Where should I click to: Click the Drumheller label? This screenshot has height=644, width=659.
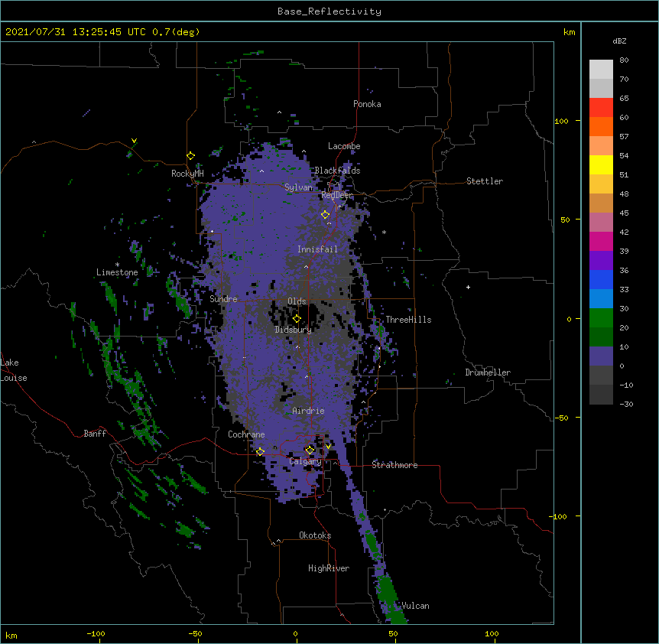(x=488, y=372)
